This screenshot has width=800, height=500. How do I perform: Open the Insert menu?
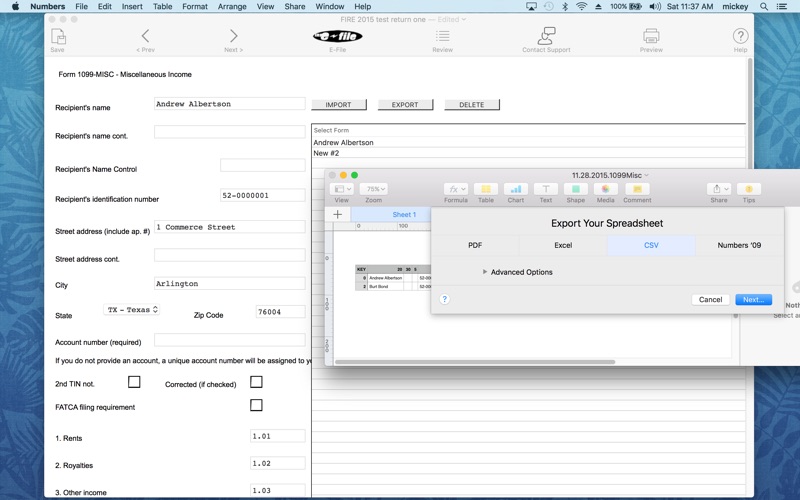(x=132, y=7)
